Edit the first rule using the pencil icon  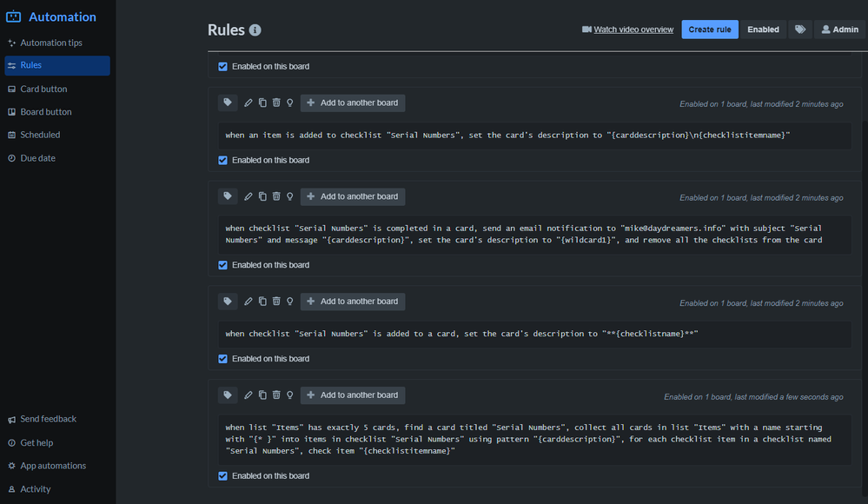(248, 103)
